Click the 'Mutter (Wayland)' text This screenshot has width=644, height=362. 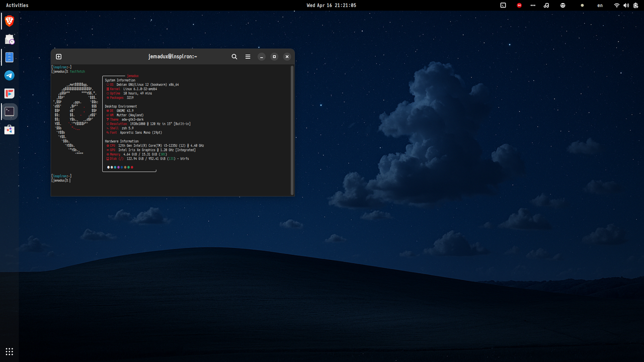click(130, 115)
